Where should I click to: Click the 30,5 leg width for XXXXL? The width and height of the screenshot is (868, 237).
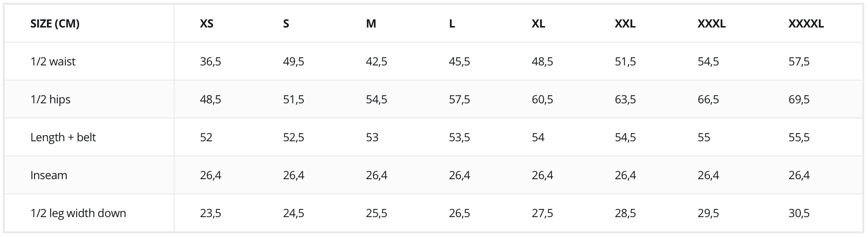(799, 213)
